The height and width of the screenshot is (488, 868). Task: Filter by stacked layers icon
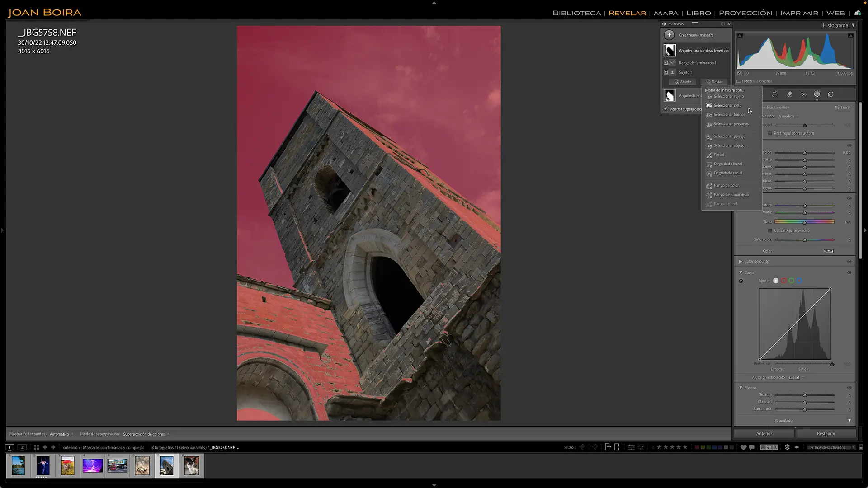click(x=787, y=447)
